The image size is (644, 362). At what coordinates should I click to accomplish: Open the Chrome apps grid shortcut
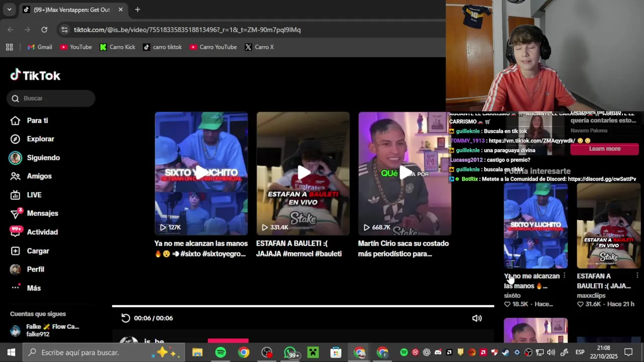click(x=9, y=47)
